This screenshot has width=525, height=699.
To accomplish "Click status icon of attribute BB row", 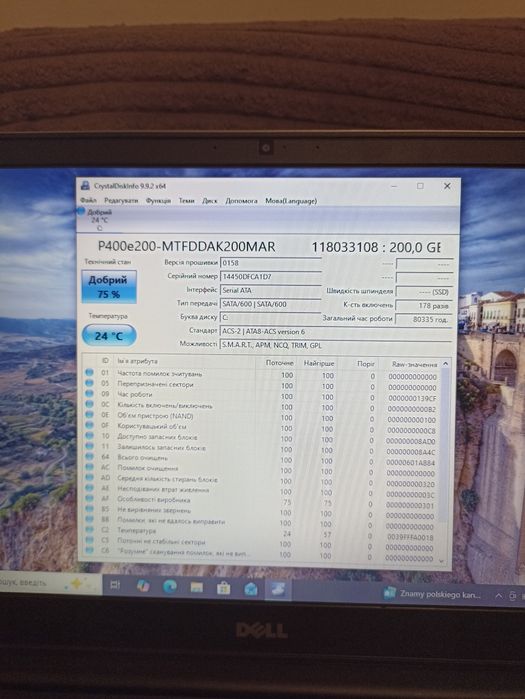I will 89,519.
